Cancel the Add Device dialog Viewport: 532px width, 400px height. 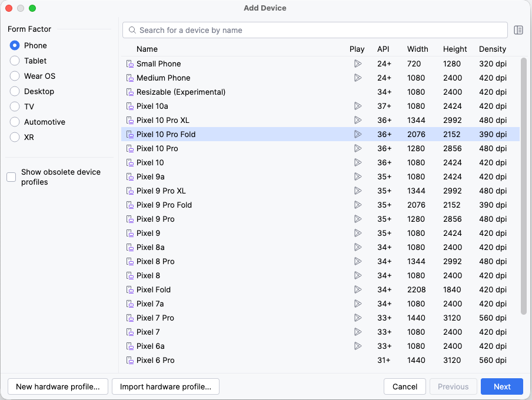[x=405, y=386]
